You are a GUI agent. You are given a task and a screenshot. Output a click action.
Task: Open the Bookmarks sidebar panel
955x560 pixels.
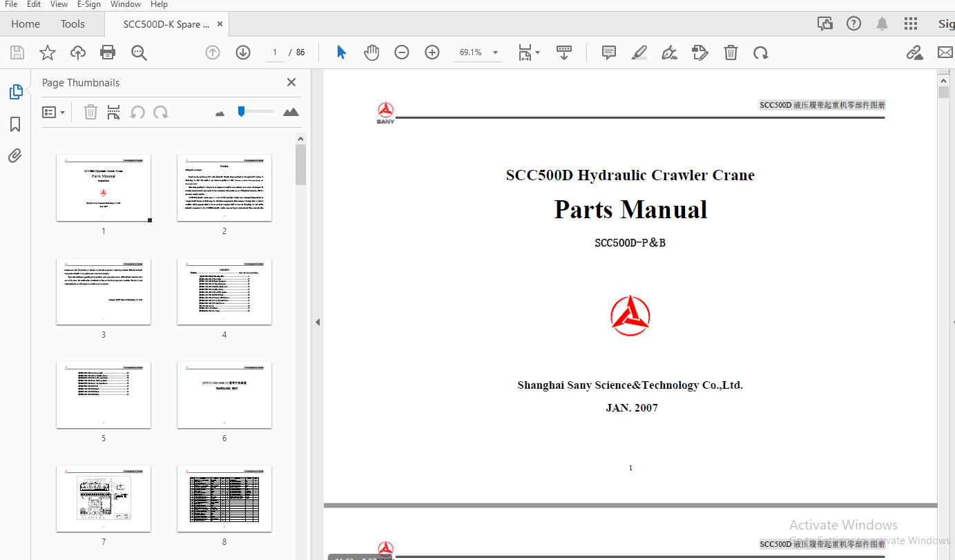[x=15, y=124]
